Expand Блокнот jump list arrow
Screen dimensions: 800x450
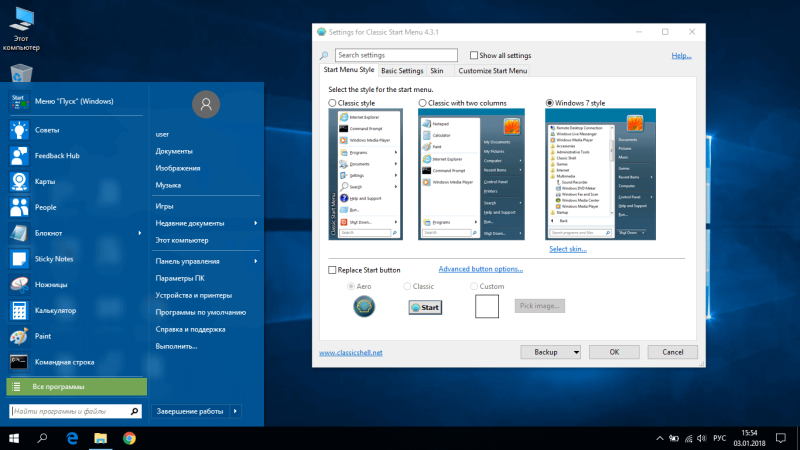coord(140,233)
